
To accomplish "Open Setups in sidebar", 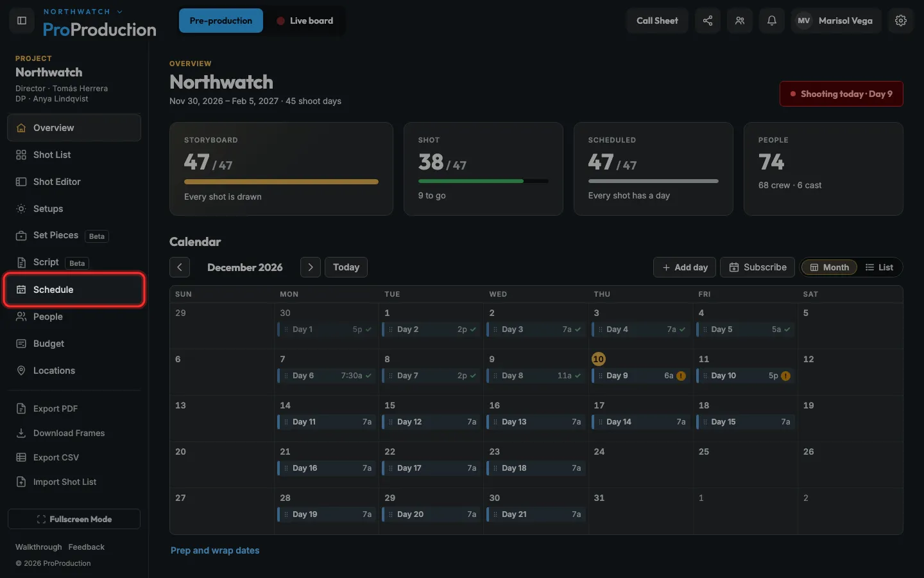I will click(74, 209).
